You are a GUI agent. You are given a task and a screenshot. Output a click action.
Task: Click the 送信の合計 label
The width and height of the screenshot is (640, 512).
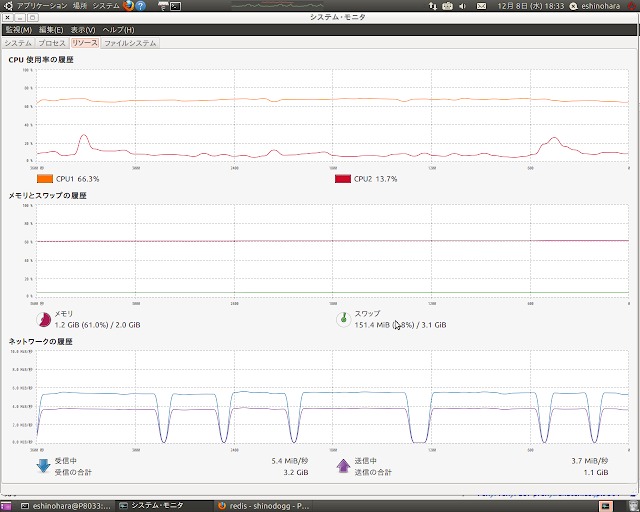373,472
